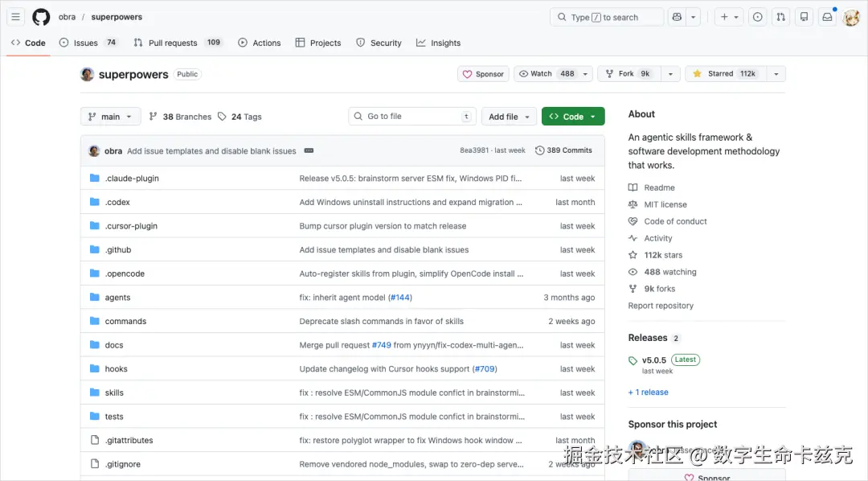The height and width of the screenshot is (481, 868).
Task: Open superpowers breadcrumb link
Action: tap(117, 17)
